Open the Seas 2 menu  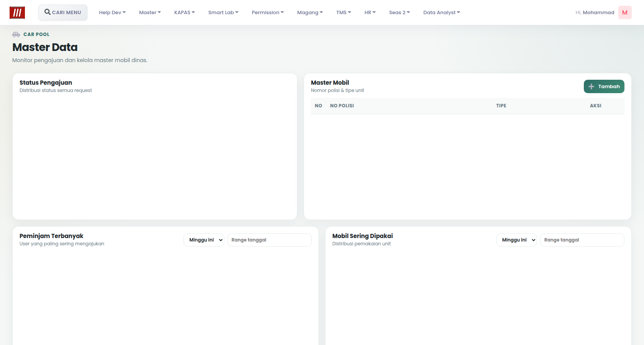pyautogui.click(x=399, y=13)
